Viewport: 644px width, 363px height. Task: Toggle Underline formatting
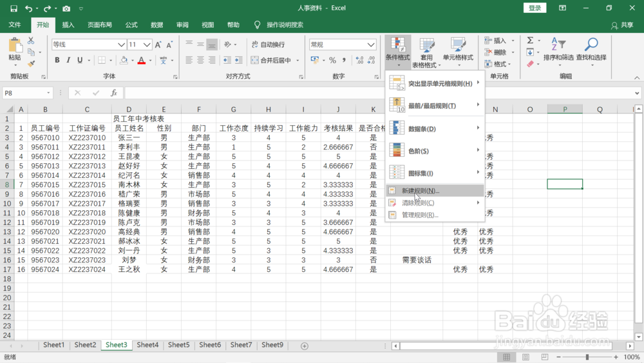click(80, 61)
